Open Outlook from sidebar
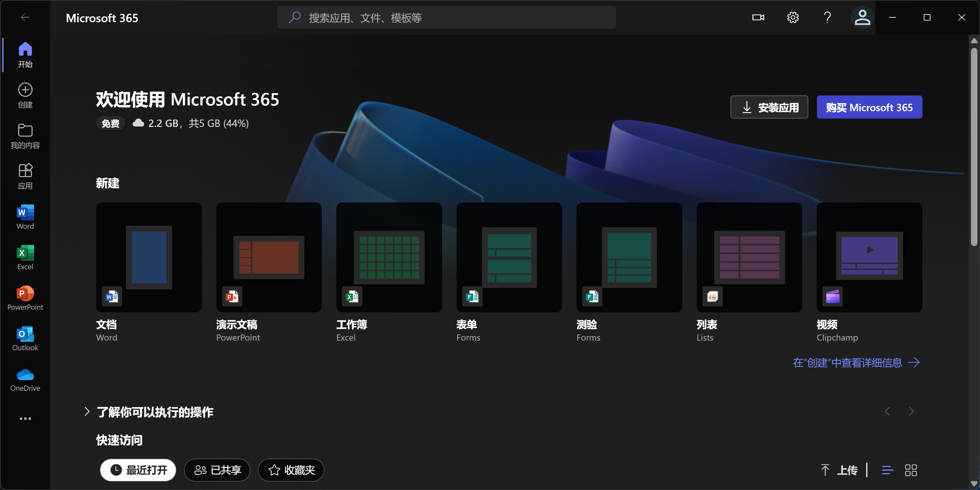Image resolution: width=980 pixels, height=490 pixels. (25, 337)
